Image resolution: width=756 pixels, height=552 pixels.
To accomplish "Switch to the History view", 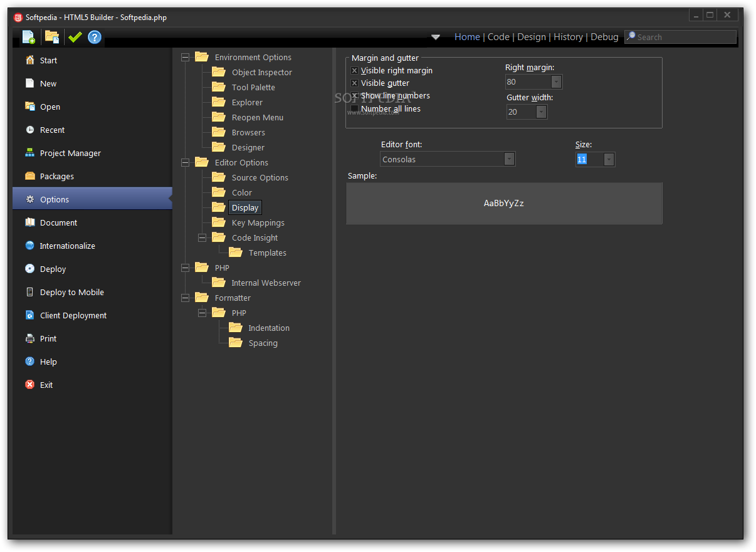I will pyautogui.click(x=568, y=37).
